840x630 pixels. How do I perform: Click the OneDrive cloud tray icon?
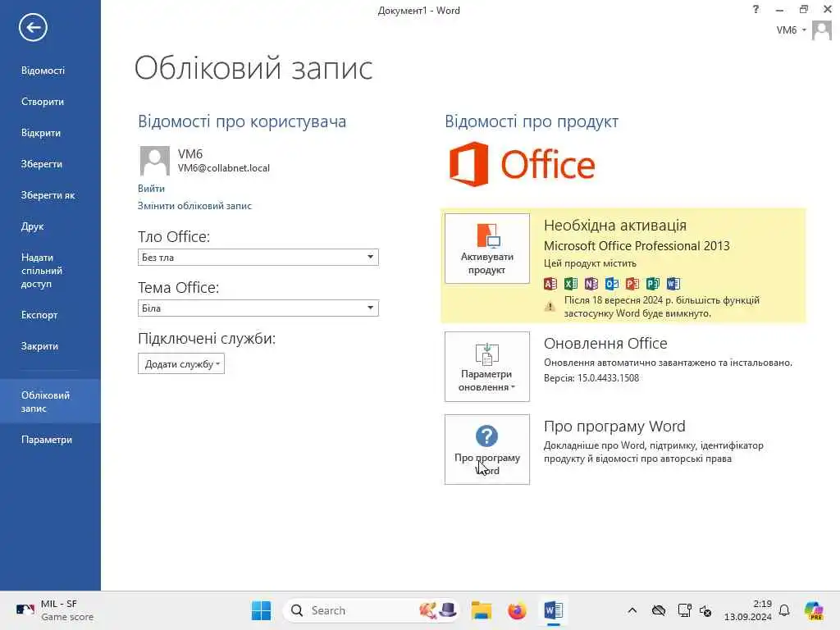coord(659,610)
